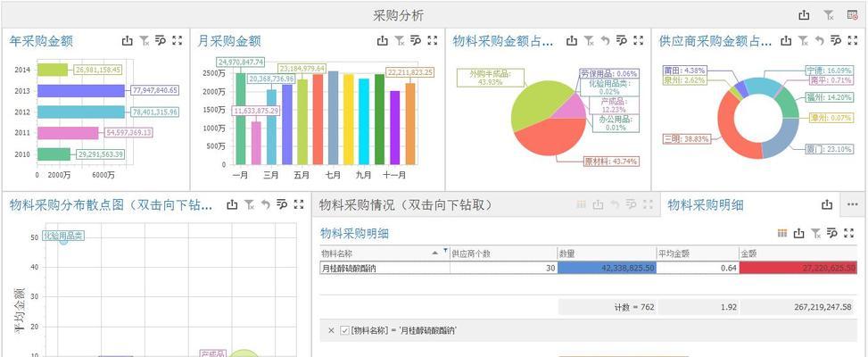Sort by 物料名称 column header

pyautogui.click(x=384, y=253)
